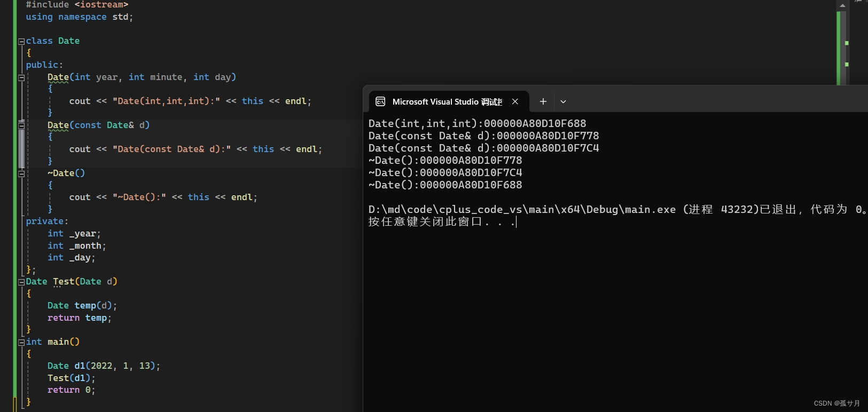Click the "public:" access specifier

click(44, 65)
